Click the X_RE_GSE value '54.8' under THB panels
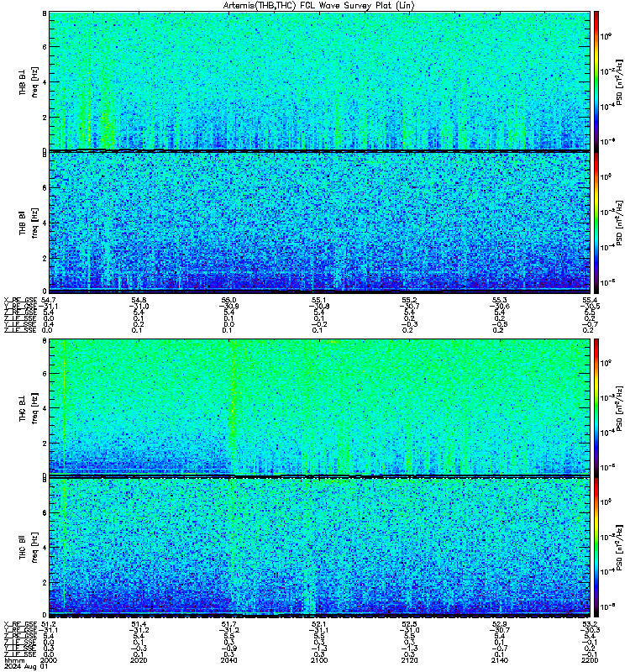Image resolution: width=630 pixels, height=672 pixels. click(x=139, y=300)
